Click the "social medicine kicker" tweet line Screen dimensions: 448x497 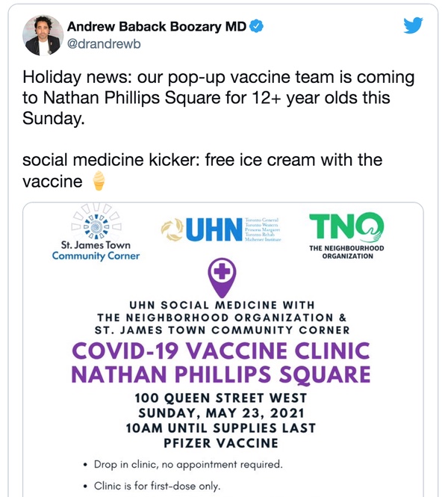[x=202, y=160]
